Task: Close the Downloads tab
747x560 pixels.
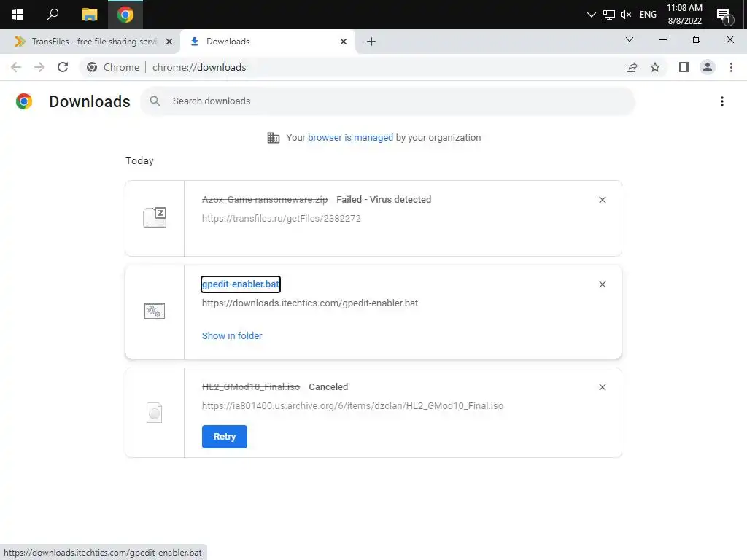Action: click(x=344, y=42)
